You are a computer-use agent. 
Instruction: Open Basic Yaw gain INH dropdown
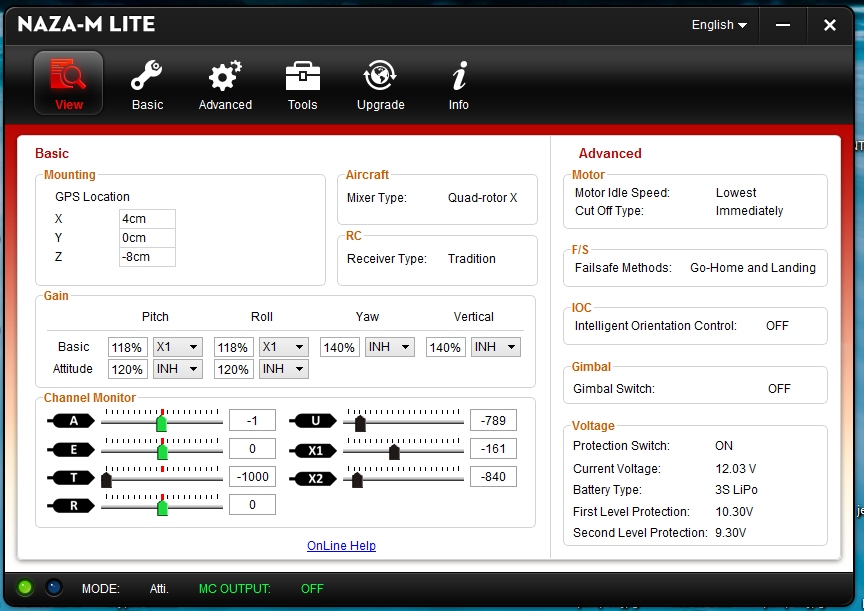point(390,347)
